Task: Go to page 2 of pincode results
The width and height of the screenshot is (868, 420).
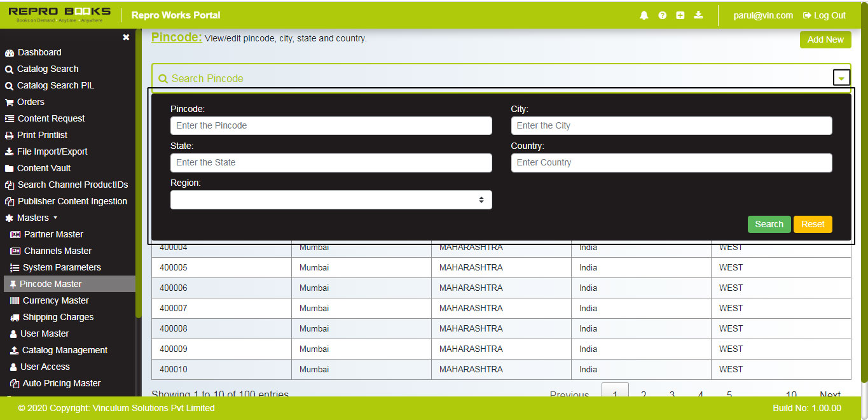Action: 643,395
